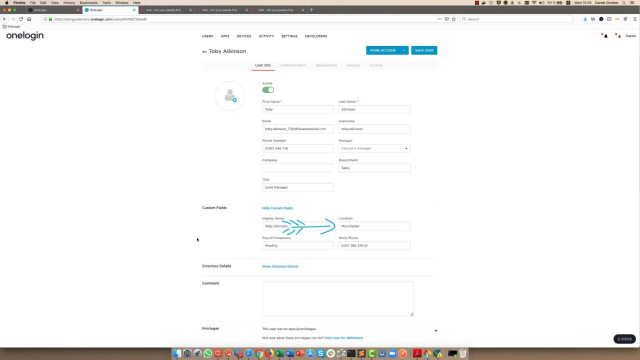Click the Department field containing Sales
The height and width of the screenshot is (360, 640).
point(374,168)
